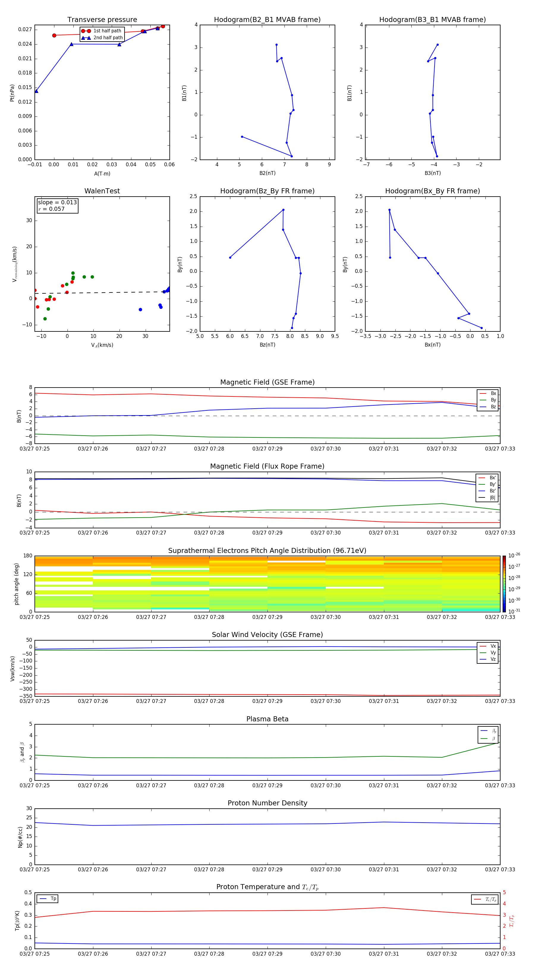Click the "Hodogram(Bz_By FR frame)" title
The image size is (535, 980).
click(267, 191)
